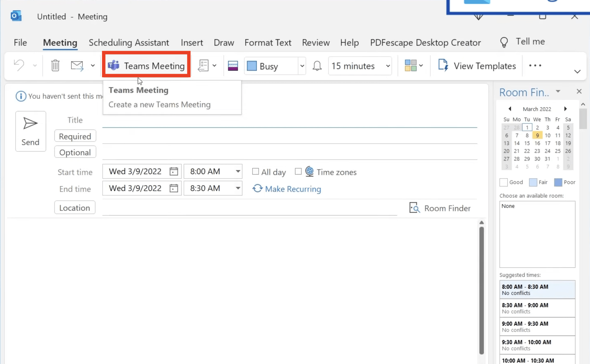
Task: Click Room Finder pane scroll up arrow
Action: (x=583, y=104)
